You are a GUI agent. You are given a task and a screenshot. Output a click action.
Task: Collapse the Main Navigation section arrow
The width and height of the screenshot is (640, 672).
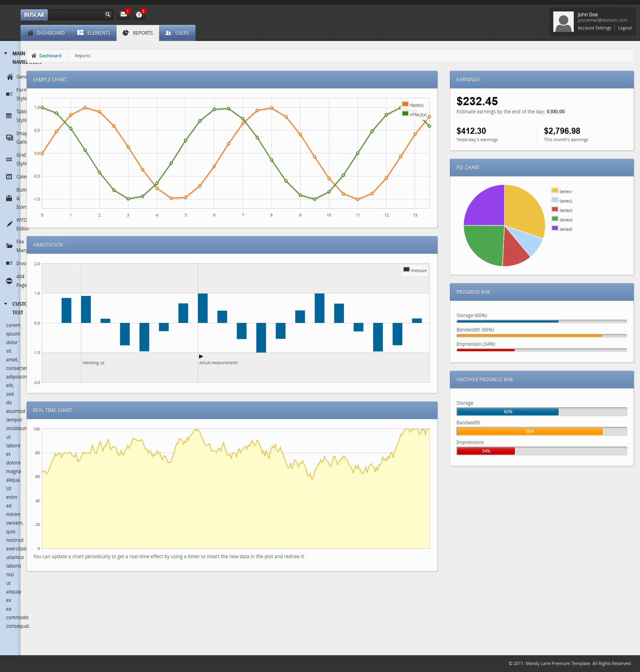[x=6, y=54]
